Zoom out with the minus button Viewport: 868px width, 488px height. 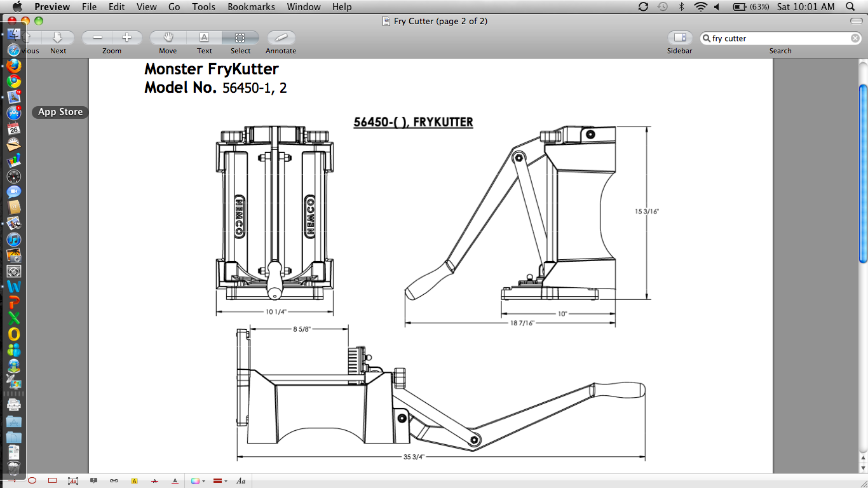point(97,37)
